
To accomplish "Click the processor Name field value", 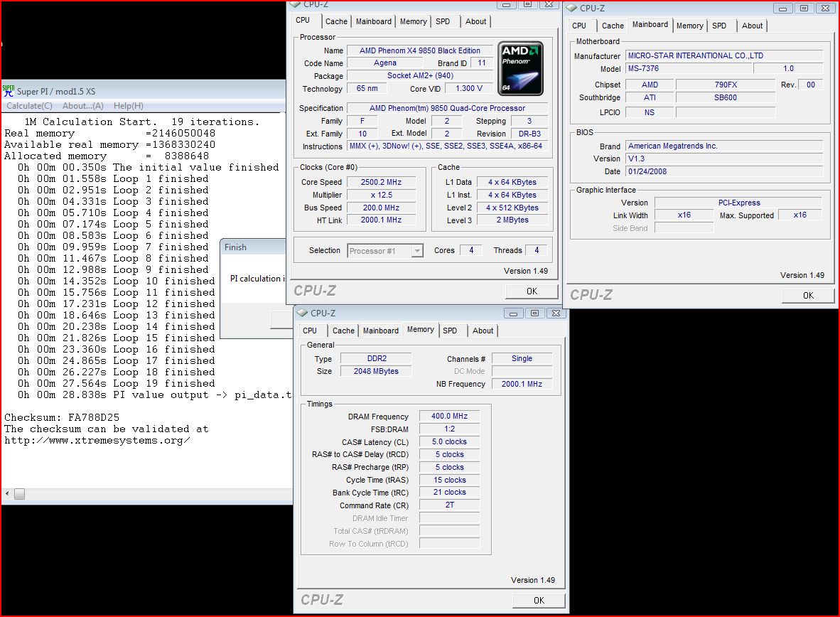I will (x=419, y=50).
